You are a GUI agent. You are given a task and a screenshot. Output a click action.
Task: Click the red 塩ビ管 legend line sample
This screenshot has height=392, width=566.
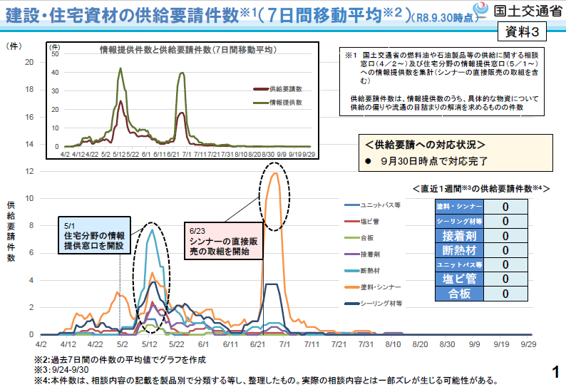click(352, 221)
